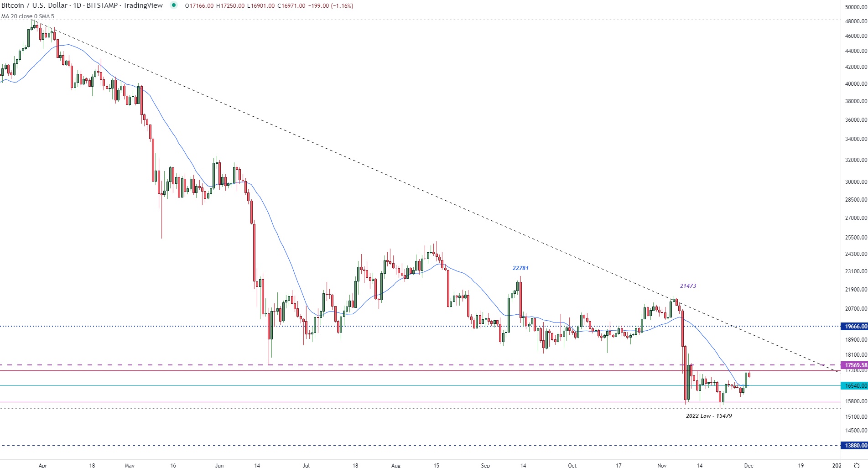Select the 22781 annotation text
868x468 pixels.
tap(520, 268)
